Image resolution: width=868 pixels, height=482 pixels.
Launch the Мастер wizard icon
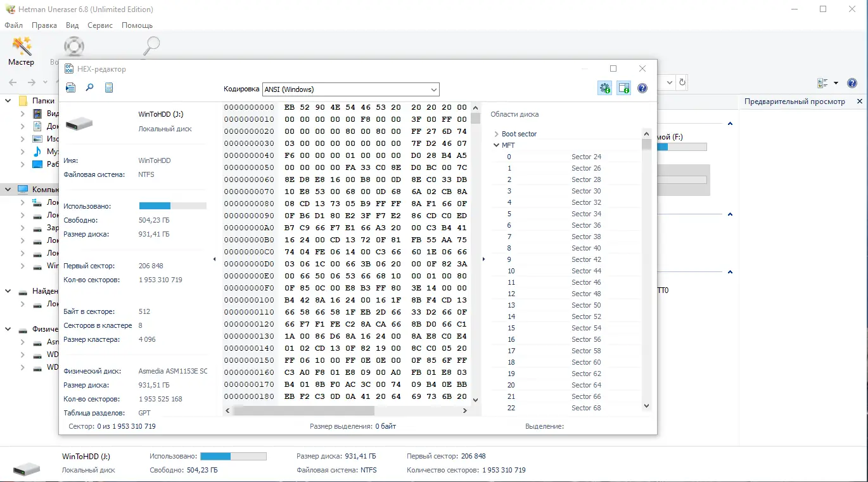click(22, 51)
